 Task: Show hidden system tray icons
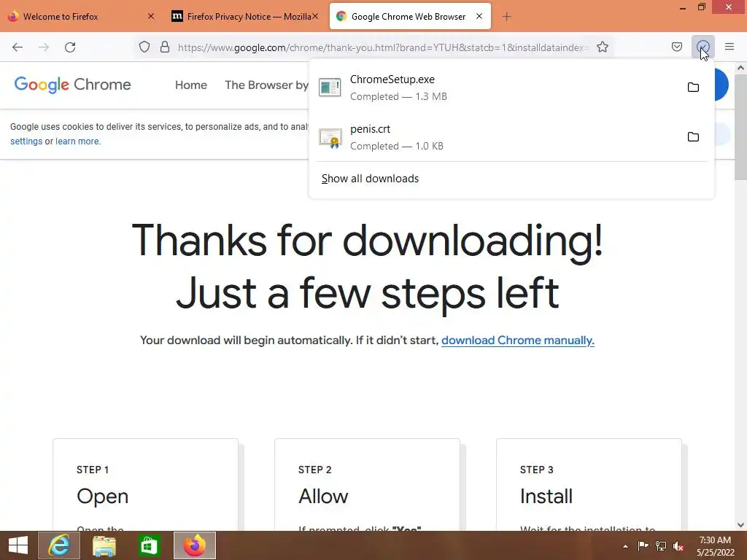pyautogui.click(x=625, y=546)
